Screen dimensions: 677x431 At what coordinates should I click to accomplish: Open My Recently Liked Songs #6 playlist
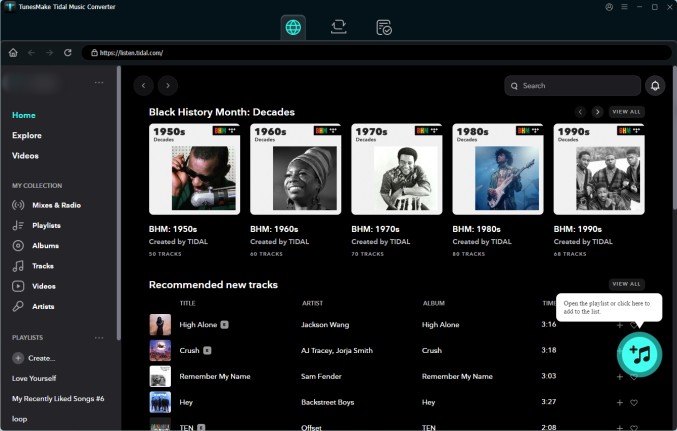click(58, 399)
